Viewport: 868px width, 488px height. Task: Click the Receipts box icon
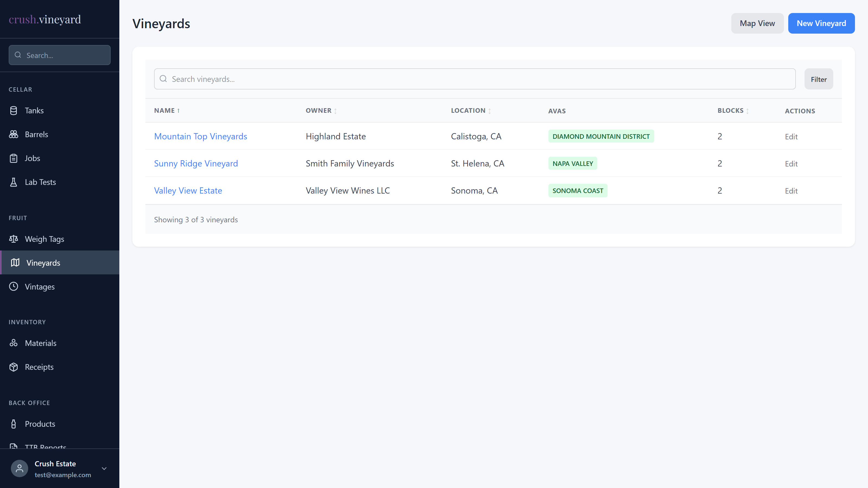(14, 367)
